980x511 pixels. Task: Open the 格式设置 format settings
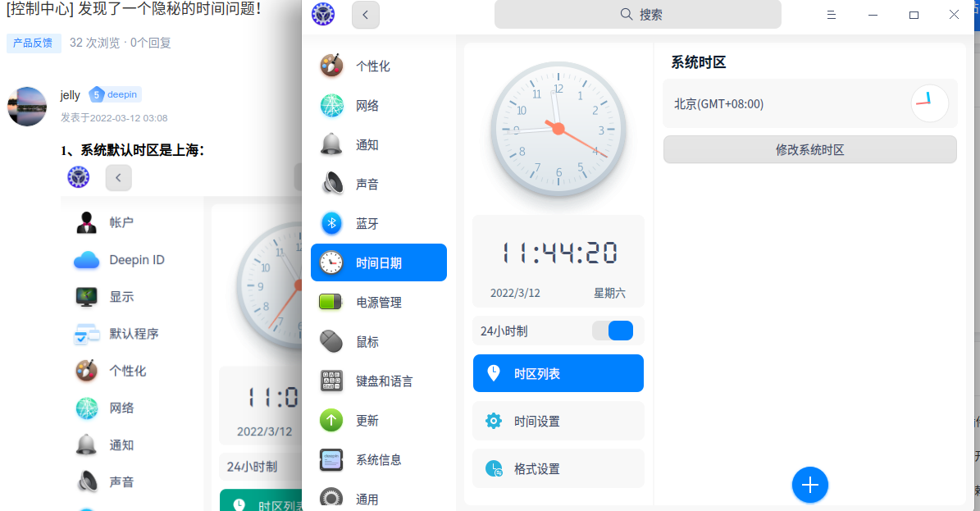(558, 468)
